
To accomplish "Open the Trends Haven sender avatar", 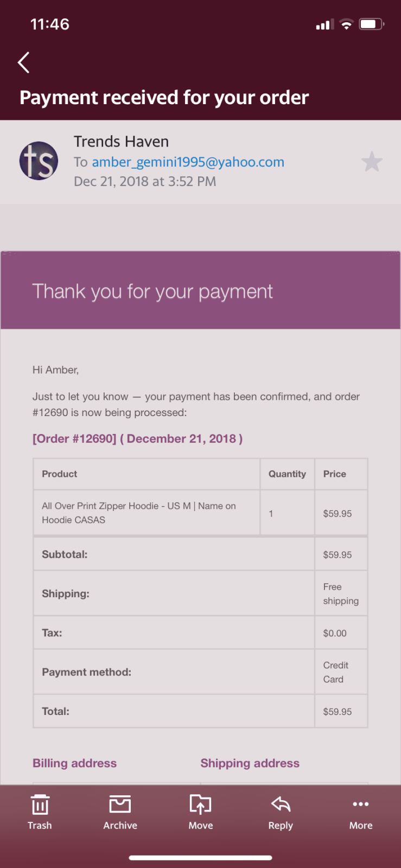I will 39,161.
